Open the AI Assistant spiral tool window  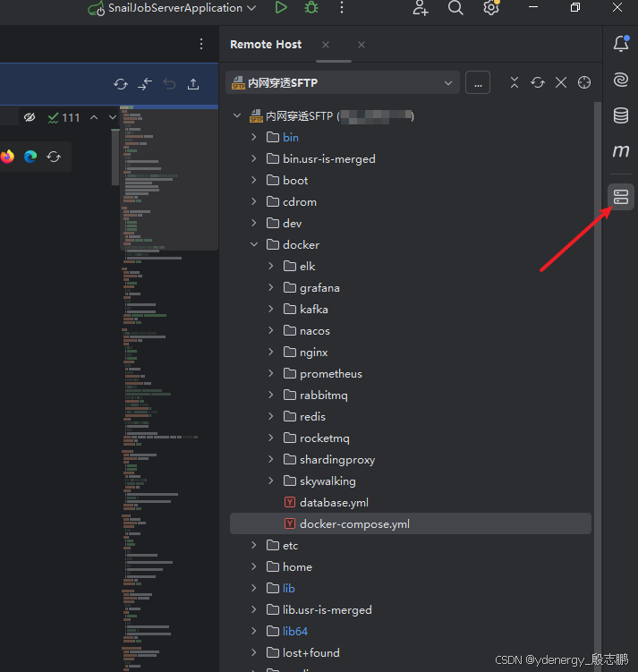pyautogui.click(x=621, y=81)
